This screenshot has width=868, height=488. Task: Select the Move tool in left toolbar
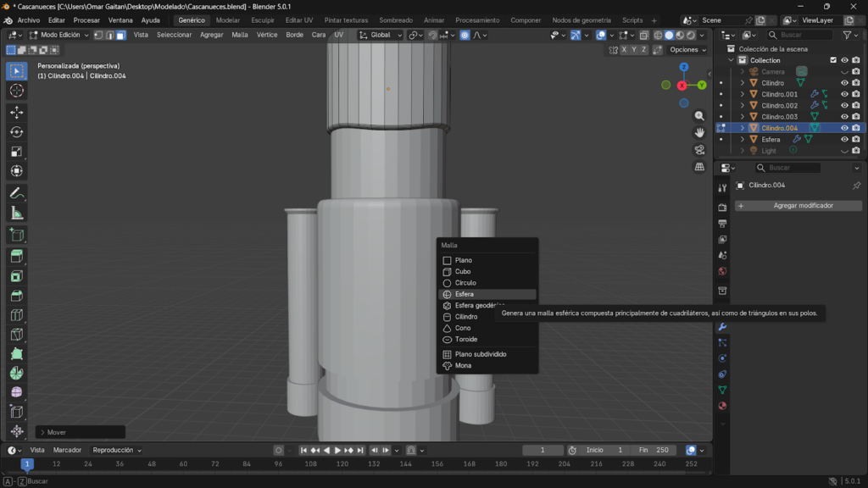(x=17, y=112)
